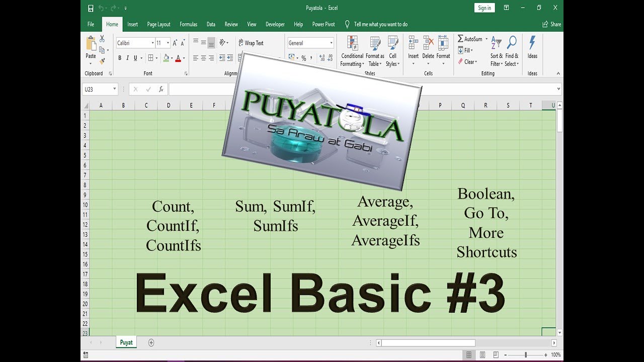Screen dimensions: 644x362
Task: Switch to the Data tab
Action: [211, 24]
